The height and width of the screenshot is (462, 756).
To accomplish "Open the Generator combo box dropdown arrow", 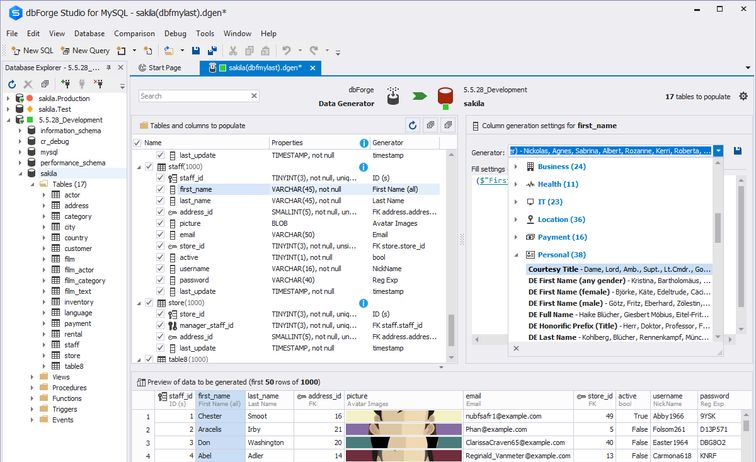I will pyautogui.click(x=718, y=151).
